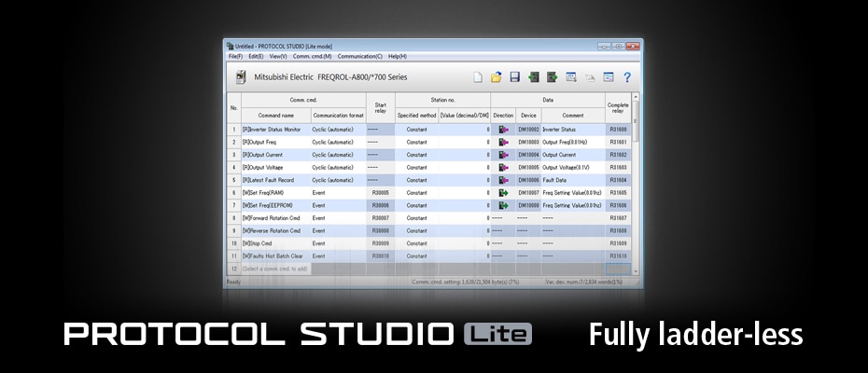Open the Help(H) menu
The height and width of the screenshot is (373, 868).
(397, 57)
